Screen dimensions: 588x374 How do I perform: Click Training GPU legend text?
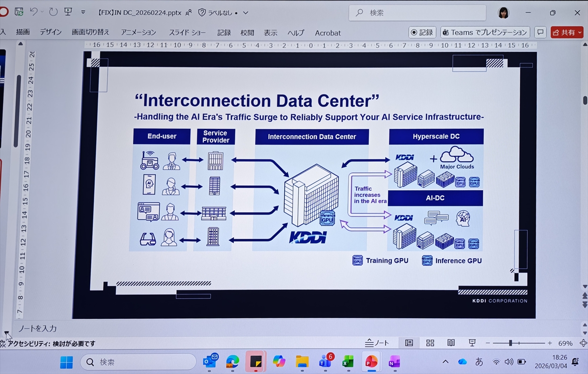(387, 261)
